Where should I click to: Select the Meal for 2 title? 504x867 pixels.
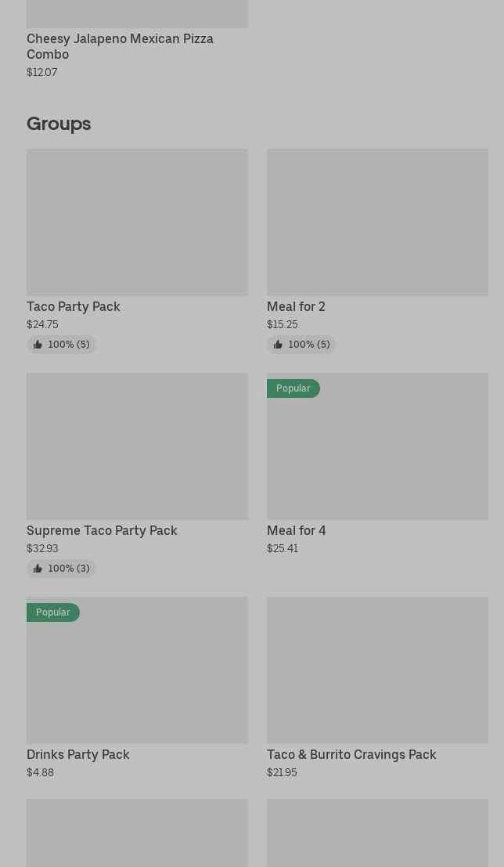[x=296, y=306]
